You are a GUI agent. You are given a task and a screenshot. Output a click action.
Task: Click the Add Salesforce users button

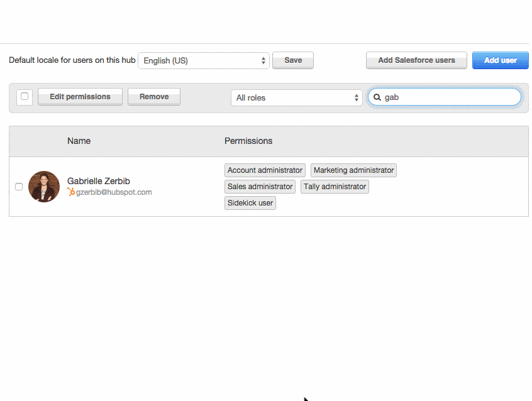pos(416,60)
